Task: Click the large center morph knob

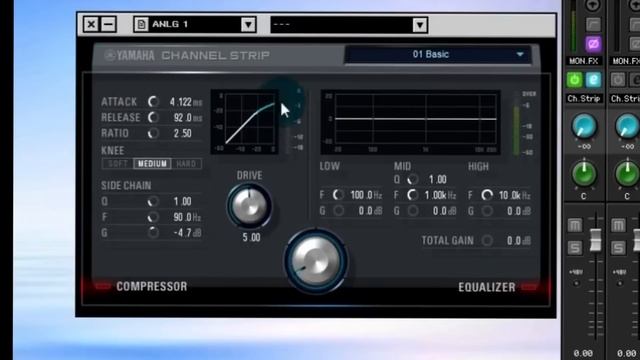Action: point(316,261)
